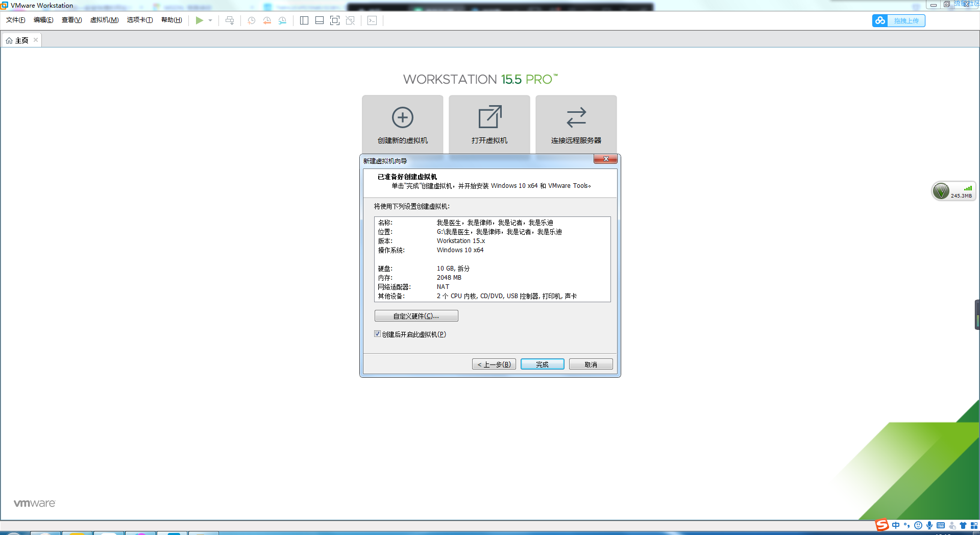Click the Sogou input method S logo

[882, 525]
